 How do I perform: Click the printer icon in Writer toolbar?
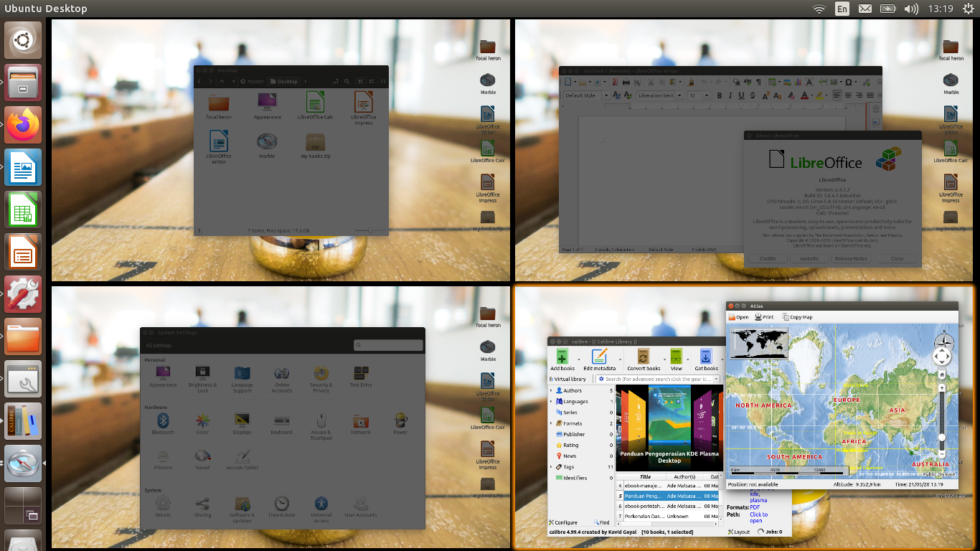tap(626, 83)
